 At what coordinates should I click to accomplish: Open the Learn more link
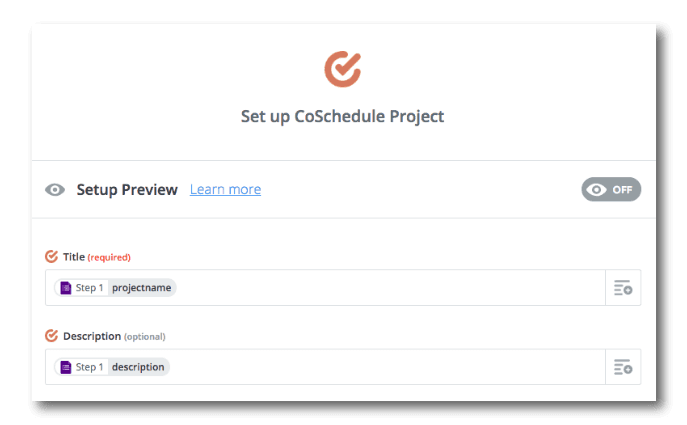pos(225,189)
